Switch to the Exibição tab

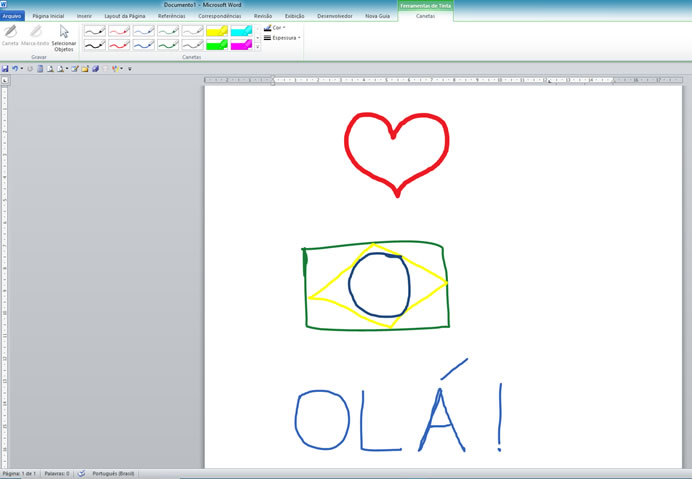pyautogui.click(x=294, y=16)
